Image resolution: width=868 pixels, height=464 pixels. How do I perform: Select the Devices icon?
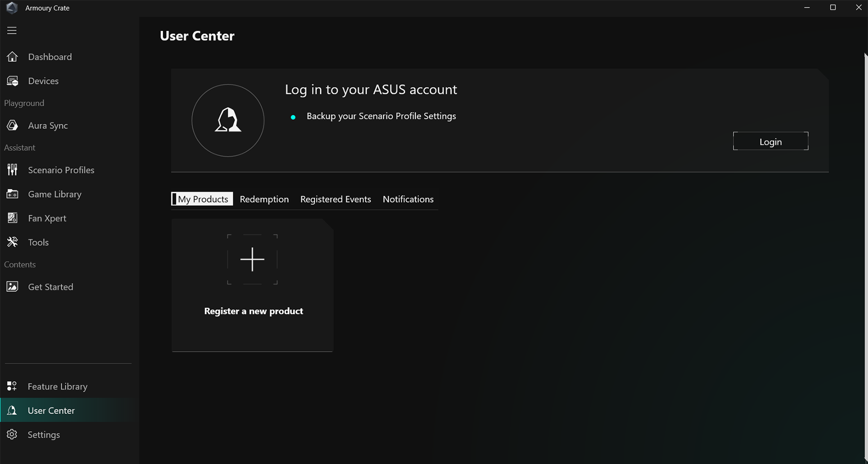click(x=43, y=81)
